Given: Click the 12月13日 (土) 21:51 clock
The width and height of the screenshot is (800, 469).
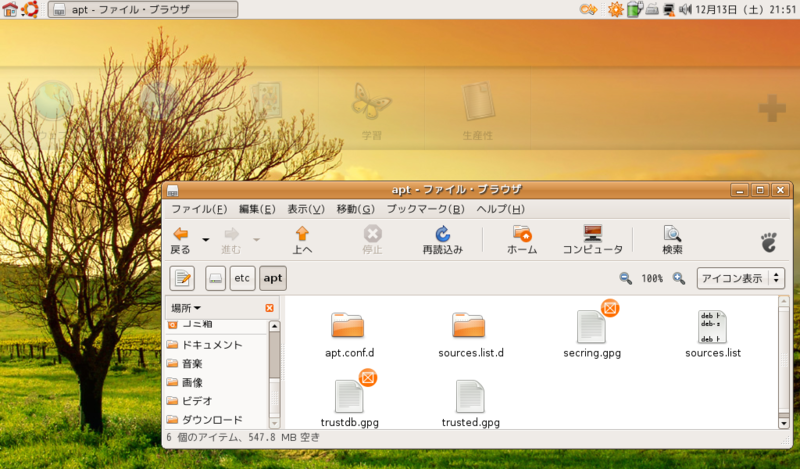Looking at the screenshot, I should 745,9.
